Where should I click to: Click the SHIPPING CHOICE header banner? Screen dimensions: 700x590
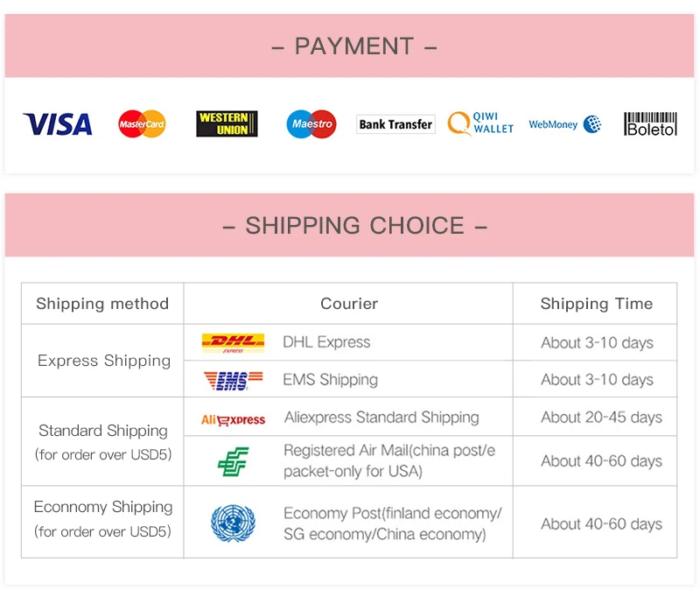349,225
